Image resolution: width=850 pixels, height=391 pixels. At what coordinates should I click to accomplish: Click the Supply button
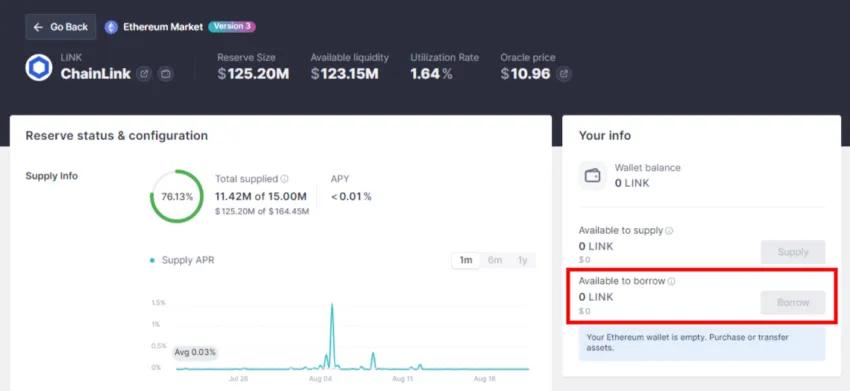pos(793,252)
